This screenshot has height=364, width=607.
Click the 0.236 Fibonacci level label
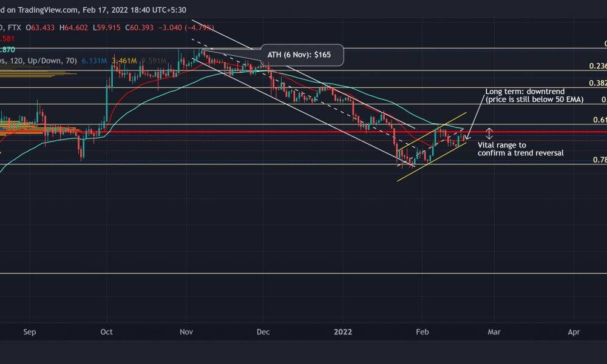click(x=598, y=66)
